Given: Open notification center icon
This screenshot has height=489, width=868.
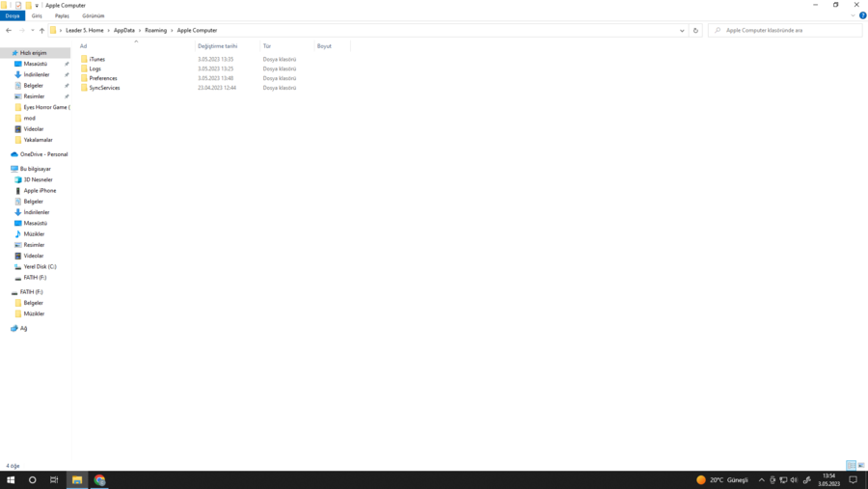Looking at the screenshot, I should coord(854,480).
